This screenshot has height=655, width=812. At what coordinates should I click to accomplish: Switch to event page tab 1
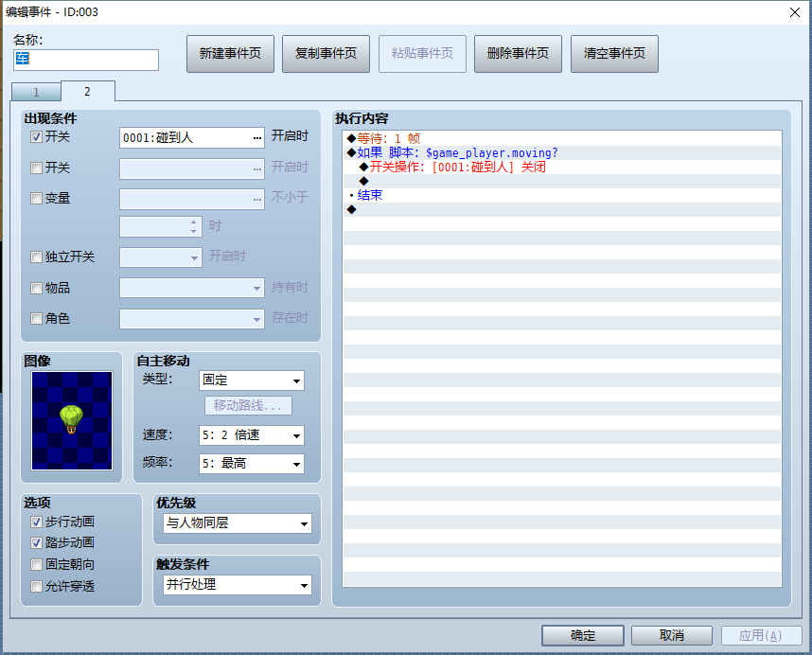[36, 93]
